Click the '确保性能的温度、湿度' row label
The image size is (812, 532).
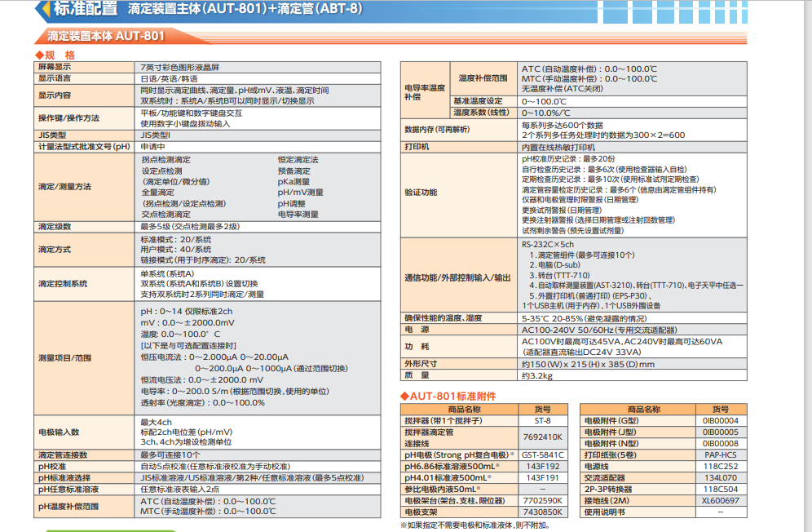click(444, 318)
